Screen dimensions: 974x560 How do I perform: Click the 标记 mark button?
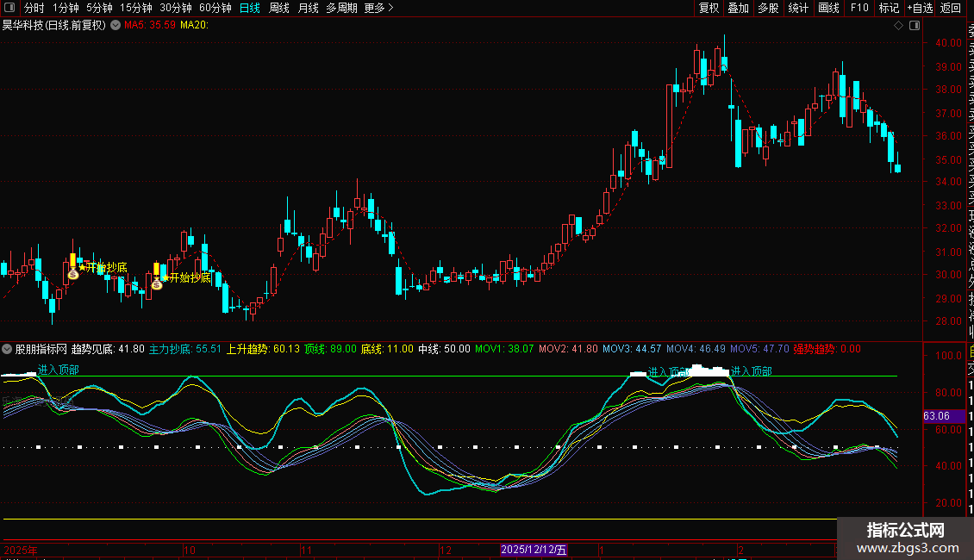889,8
